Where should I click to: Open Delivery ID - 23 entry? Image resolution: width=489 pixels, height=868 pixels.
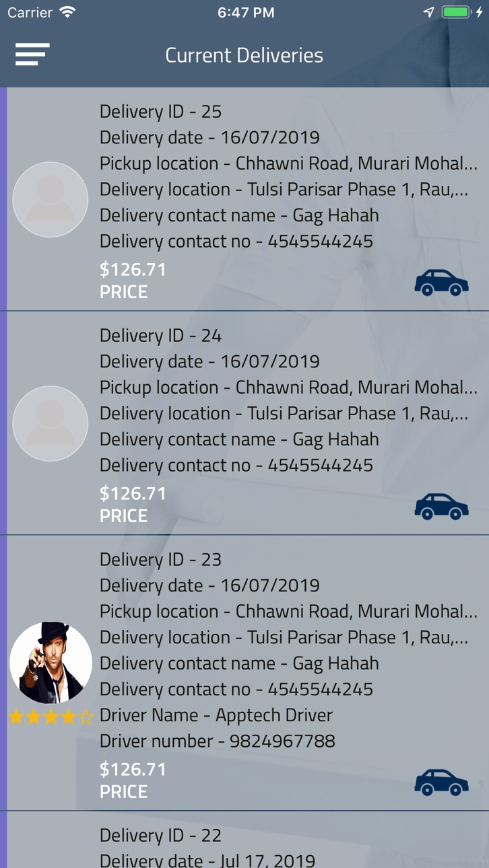(244, 673)
